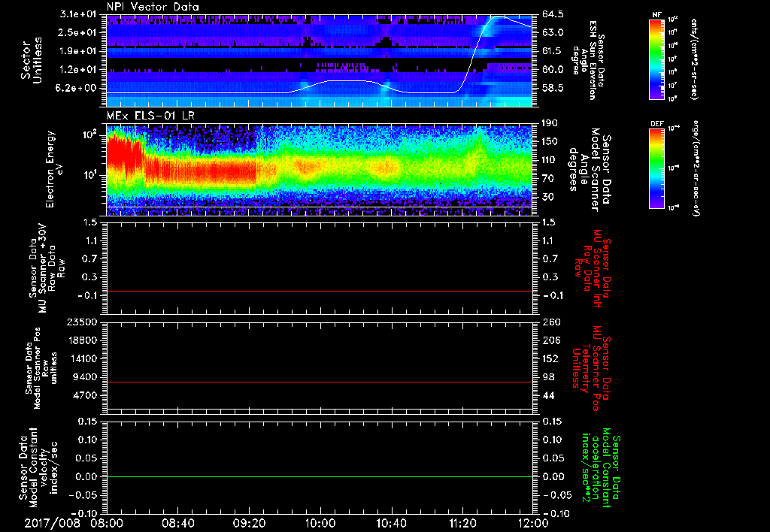Click the NF rainbow color bar
The image size is (770, 532).
[x=656, y=59]
